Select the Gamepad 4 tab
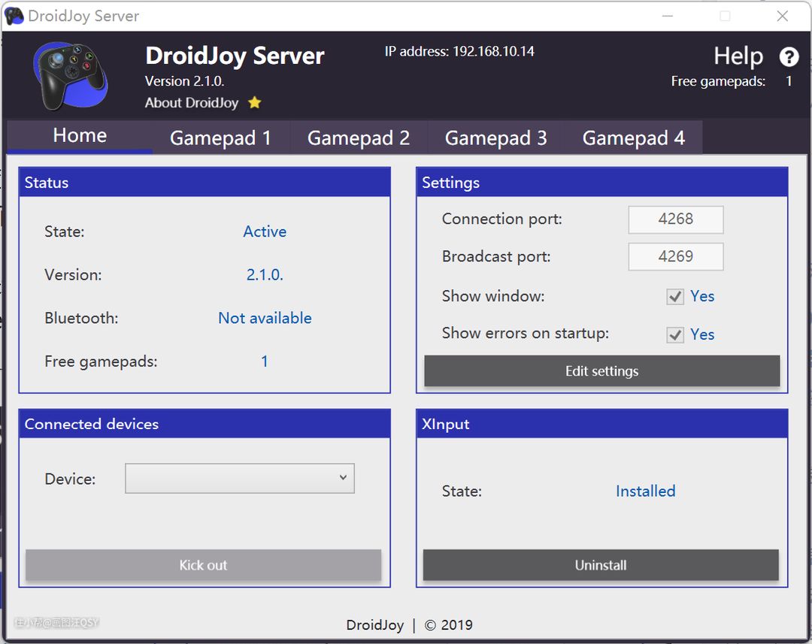Screen dimensions: 812x644 (633, 138)
